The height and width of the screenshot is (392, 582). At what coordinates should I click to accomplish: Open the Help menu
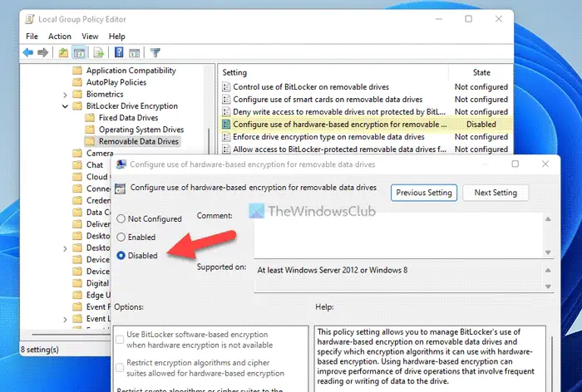(117, 37)
